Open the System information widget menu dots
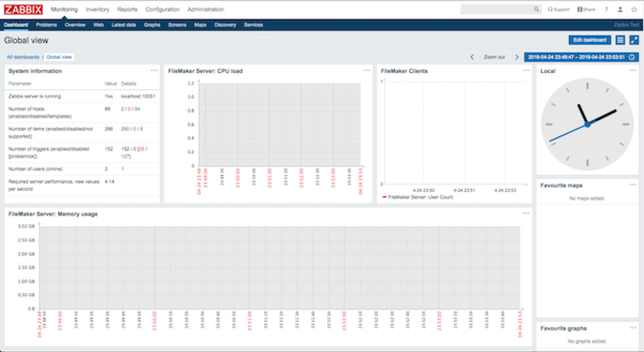Image resolution: width=644 pixels, height=352 pixels. (x=154, y=70)
